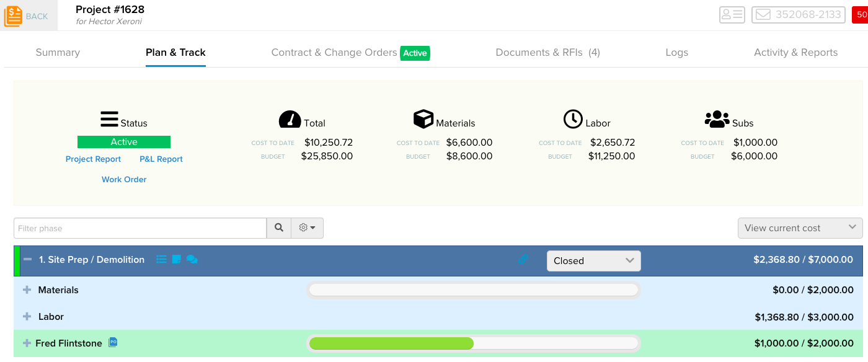The width and height of the screenshot is (868, 362).
Task: Click the red 50 badge in header
Action: (x=861, y=15)
